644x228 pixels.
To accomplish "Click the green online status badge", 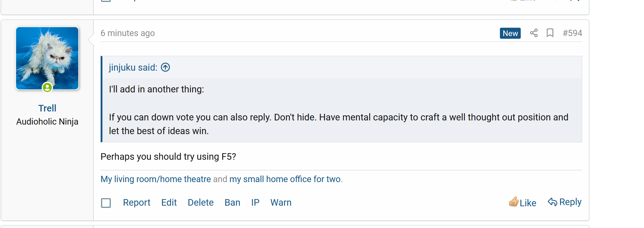I will 47,87.
